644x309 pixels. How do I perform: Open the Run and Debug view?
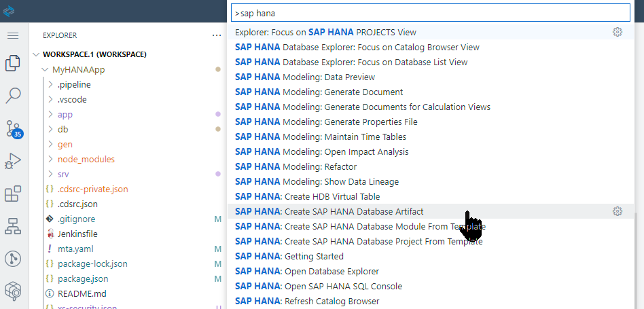coord(13,162)
